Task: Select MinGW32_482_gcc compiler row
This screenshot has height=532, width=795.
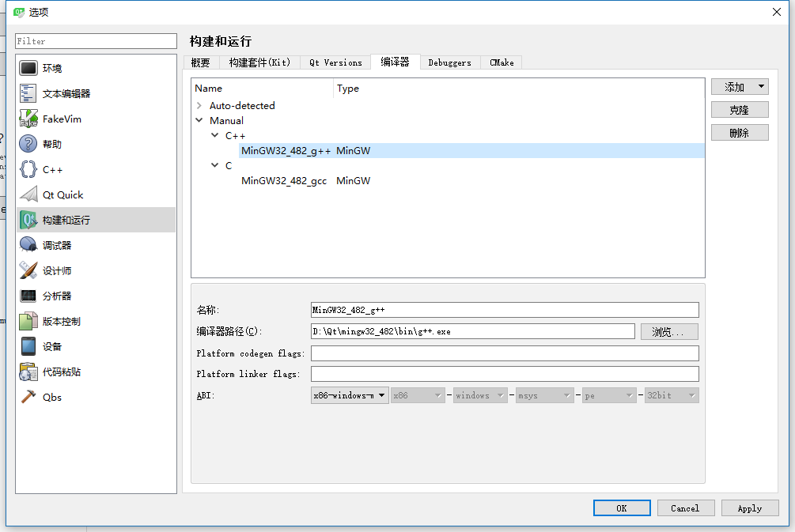Action: click(x=471, y=180)
